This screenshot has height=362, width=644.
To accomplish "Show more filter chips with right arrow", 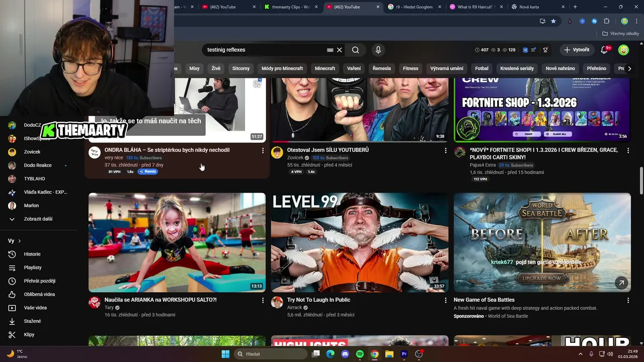I will coord(629,68).
